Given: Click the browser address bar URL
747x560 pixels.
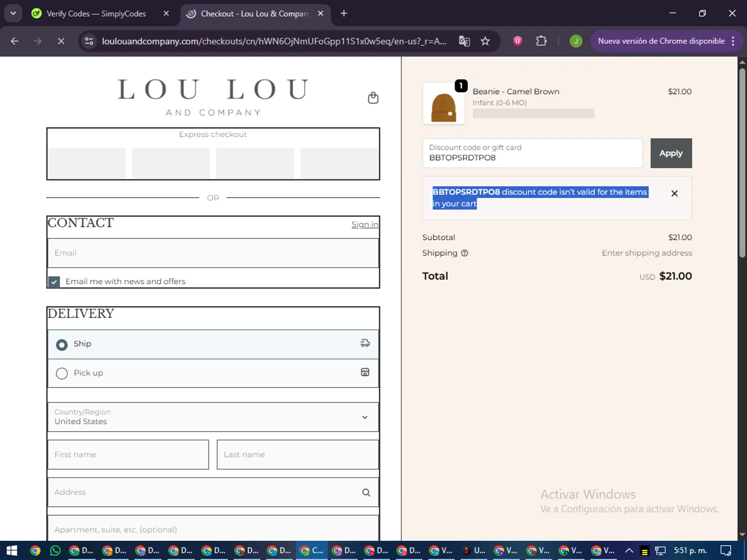Looking at the screenshot, I should (x=274, y=41).
